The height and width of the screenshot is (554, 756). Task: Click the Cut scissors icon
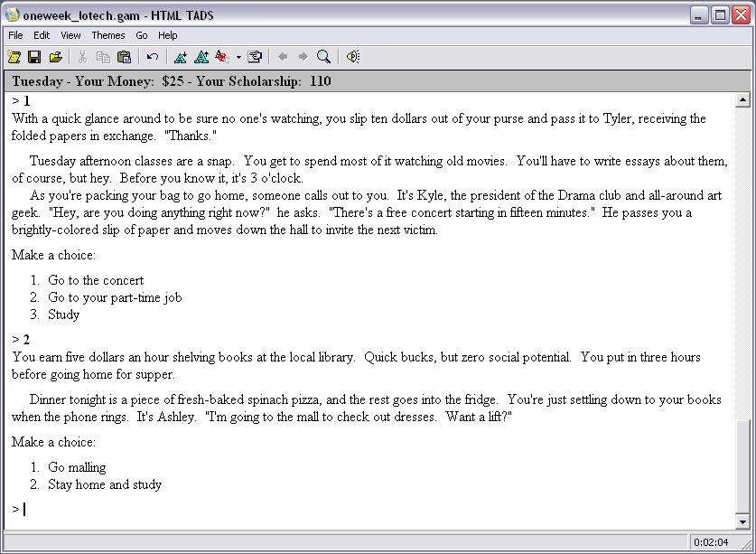coord(82,57)
